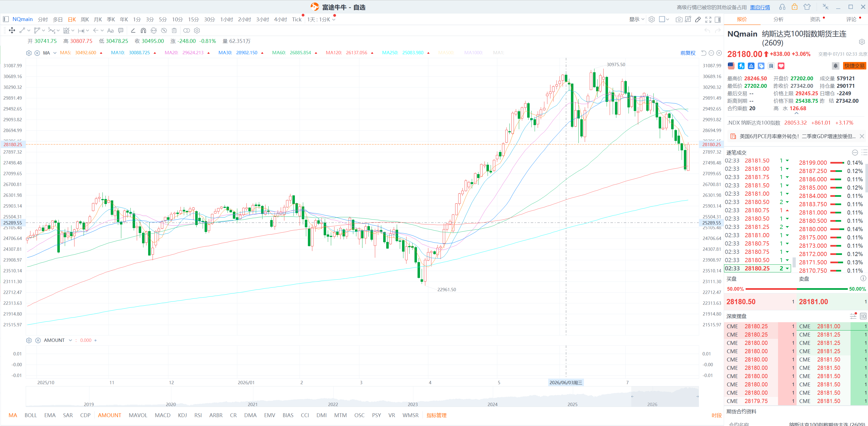The width and height of the screenshot is (868, 426).
Task: Toggle the right quote panel visibility
Action: (x=718, y=20)
